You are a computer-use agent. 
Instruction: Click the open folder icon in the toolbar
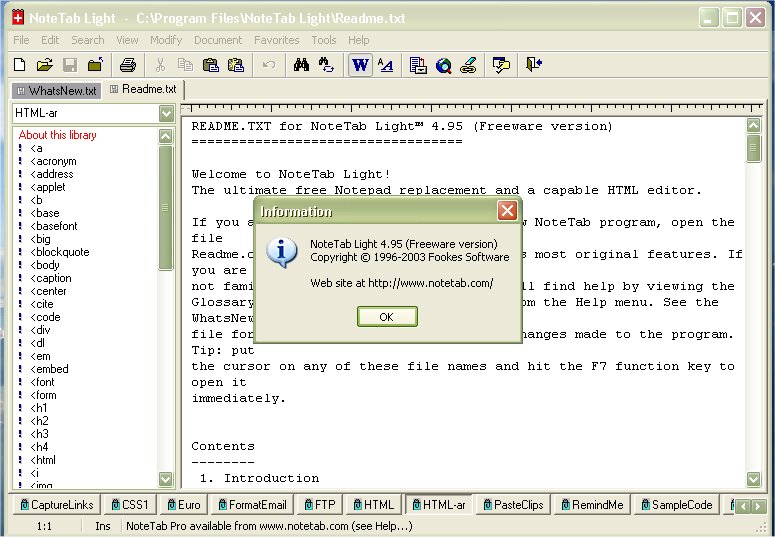pyautogui.click(x=44, y=65)
